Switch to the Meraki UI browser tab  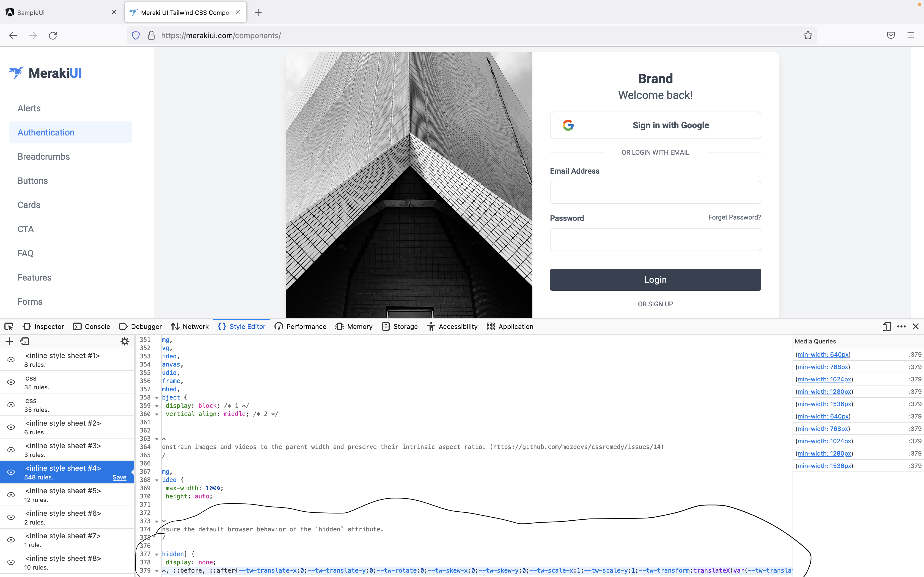(x=180, y=12)
